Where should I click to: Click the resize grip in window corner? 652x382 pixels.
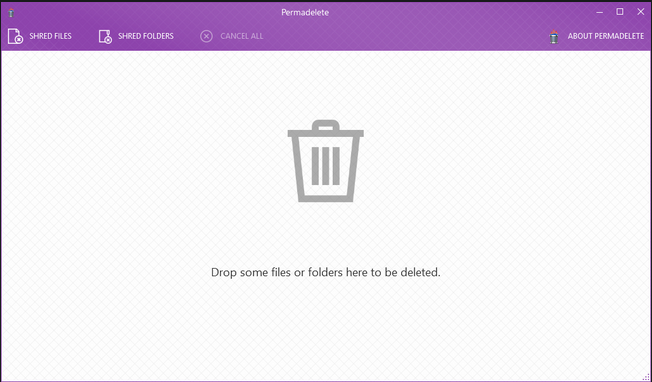(646, 377)
